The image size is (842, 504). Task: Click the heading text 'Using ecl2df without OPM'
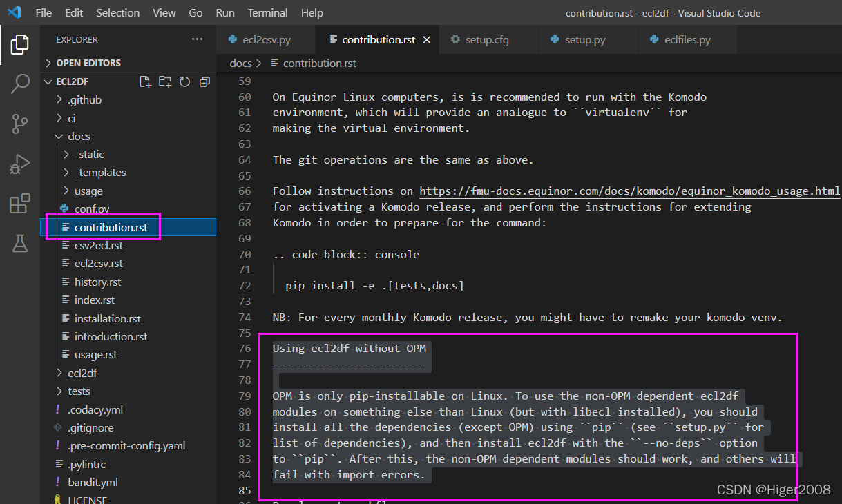(x=349, y=348)
